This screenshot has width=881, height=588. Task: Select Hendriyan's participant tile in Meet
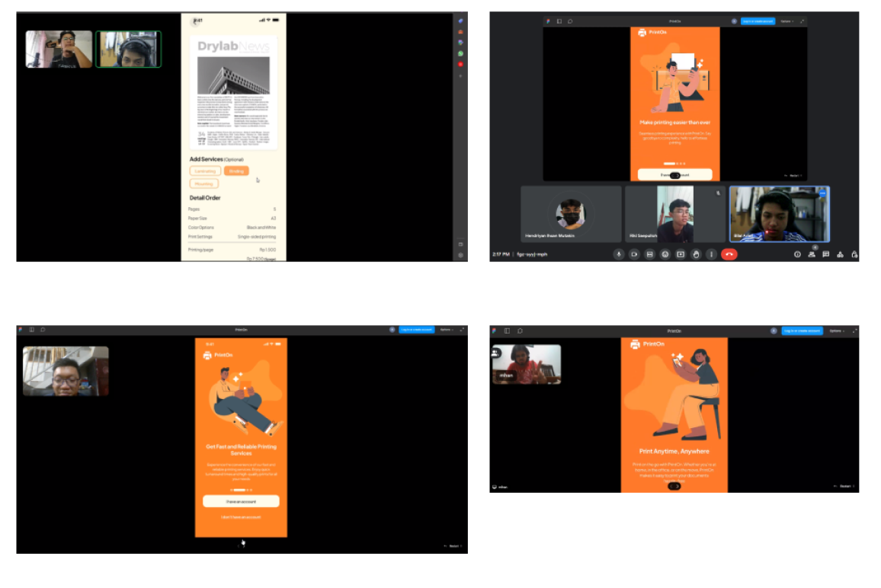pos(571,214)
